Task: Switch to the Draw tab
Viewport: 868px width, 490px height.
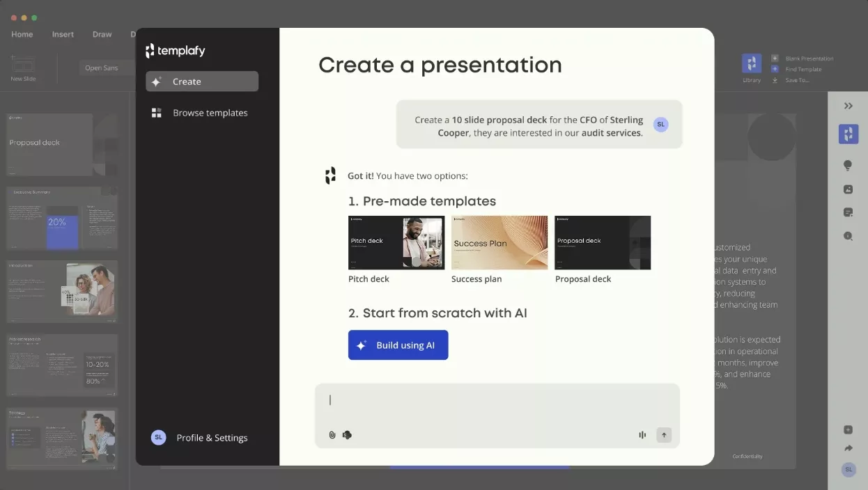Action: [102, 33]
